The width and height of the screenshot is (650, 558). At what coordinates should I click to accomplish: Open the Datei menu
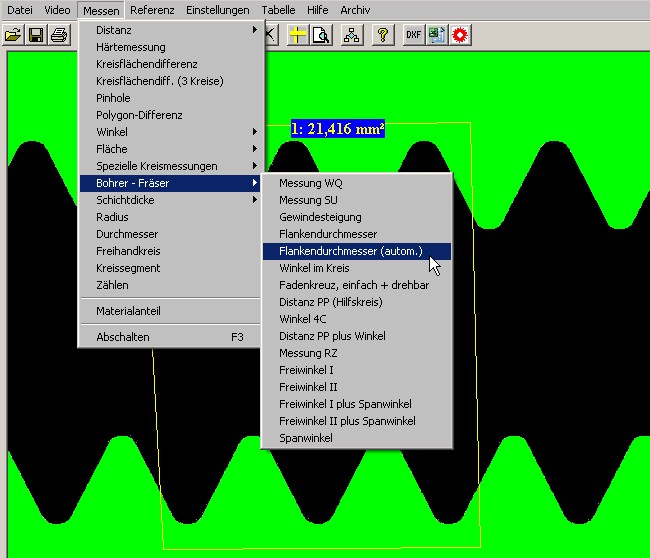click(x=20, y=10)
